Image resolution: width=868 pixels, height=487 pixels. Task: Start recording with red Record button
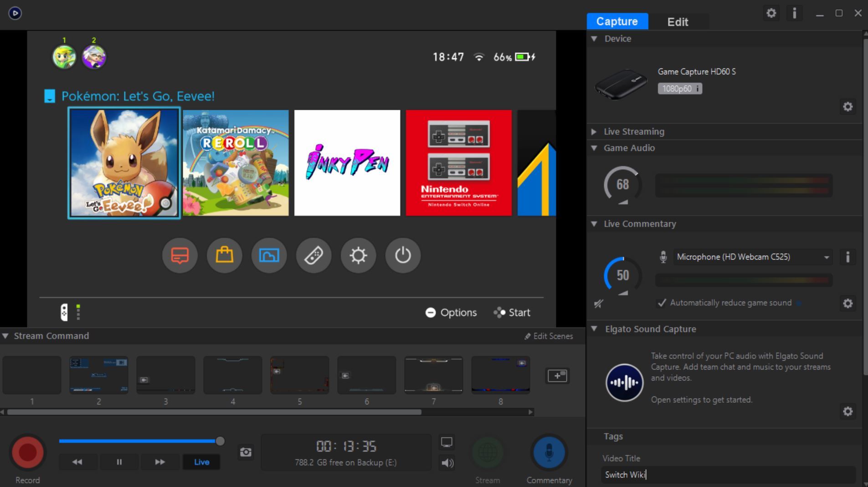(x=27, y=452)
